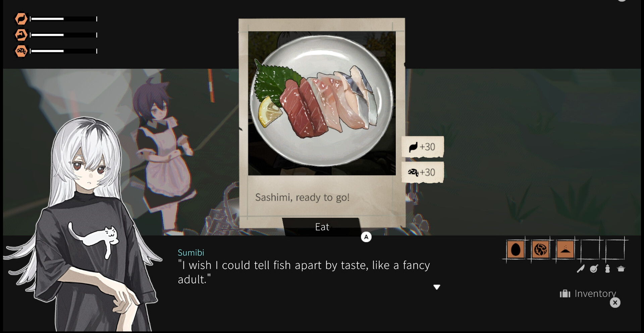Select the cabbage ingredient slot

point(540,249)
